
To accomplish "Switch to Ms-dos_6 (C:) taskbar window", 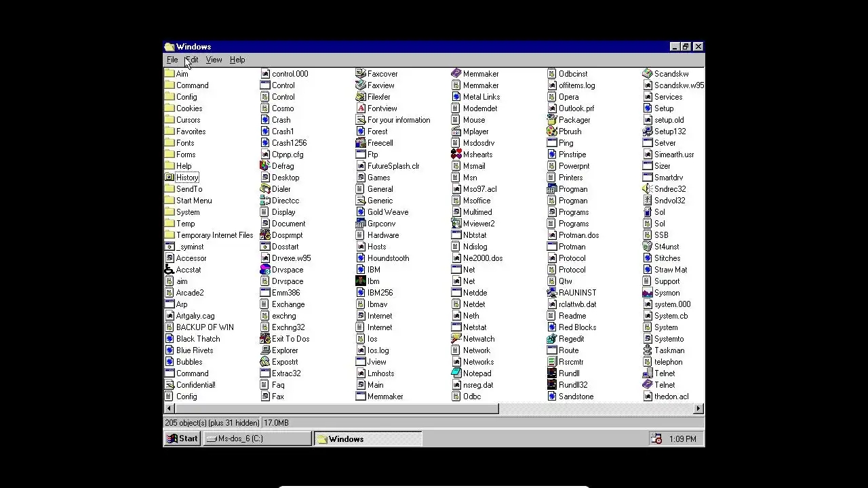I will point(257,439).
